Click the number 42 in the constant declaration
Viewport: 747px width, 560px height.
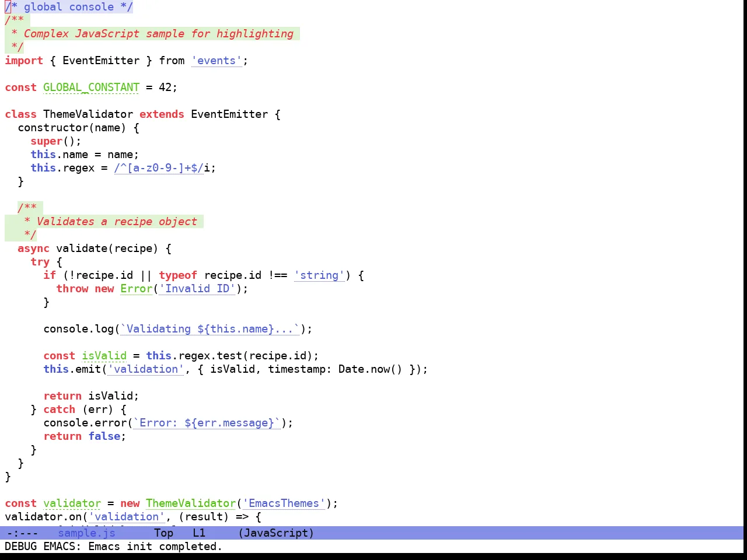pos(165,87)
